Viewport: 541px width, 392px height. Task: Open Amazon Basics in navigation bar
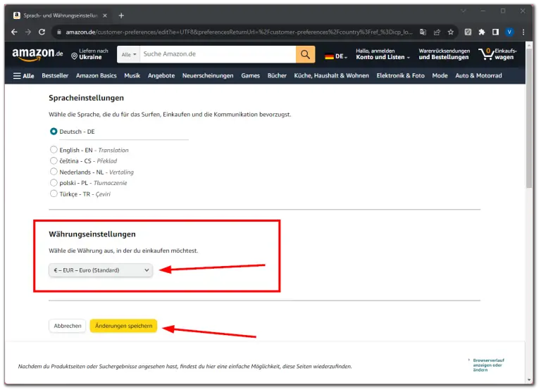pyautogui.click(x=97, y=76)
